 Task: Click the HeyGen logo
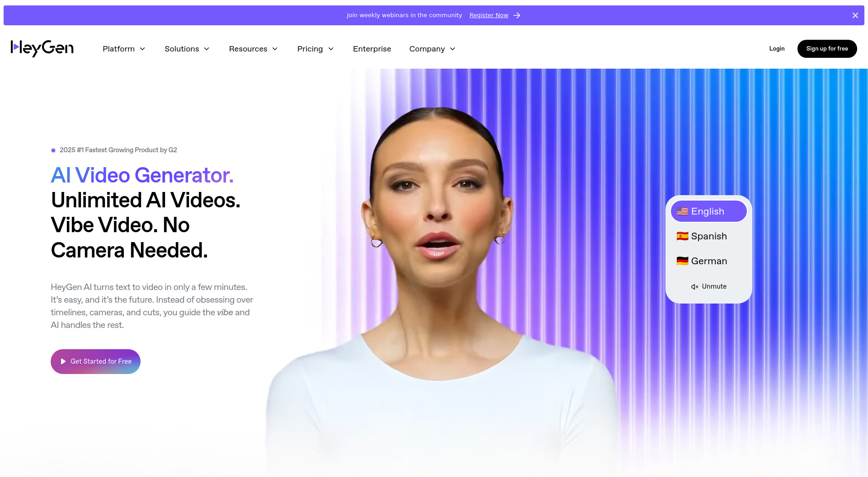[x=42, y=48]
